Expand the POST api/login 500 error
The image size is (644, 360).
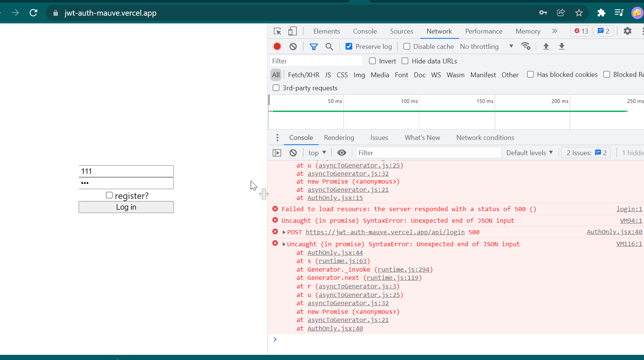(284, 232)
